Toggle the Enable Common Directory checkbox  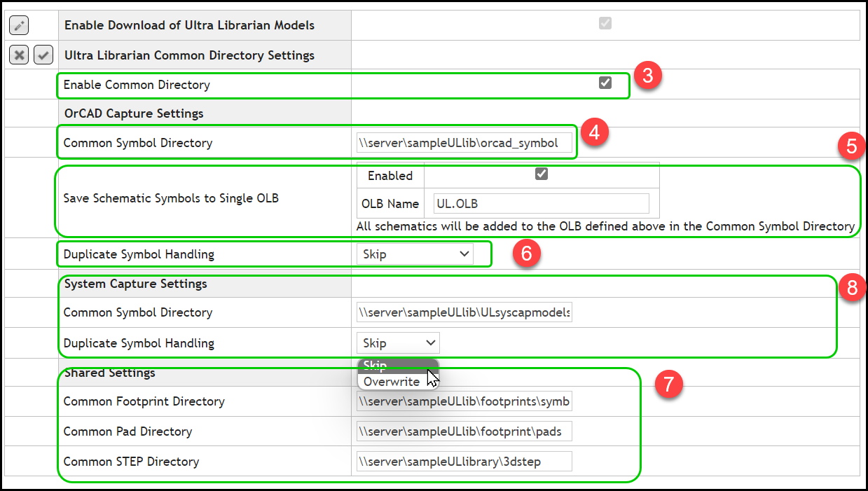coord(604,84)
